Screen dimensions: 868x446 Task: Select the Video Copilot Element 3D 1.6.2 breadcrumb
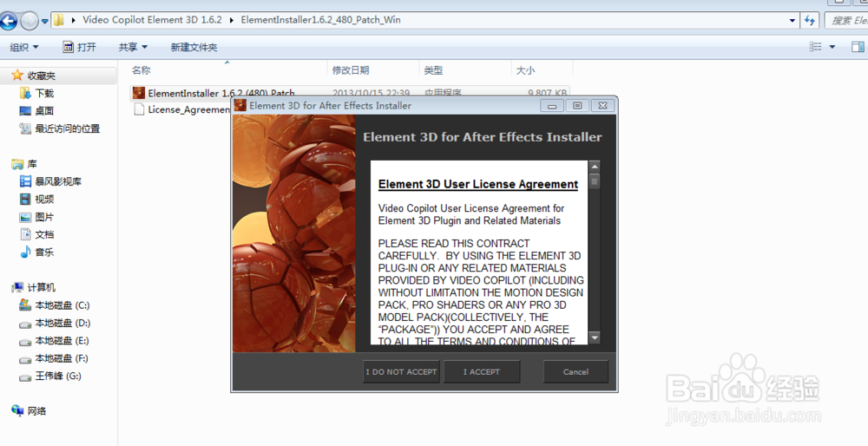point(152,20)
